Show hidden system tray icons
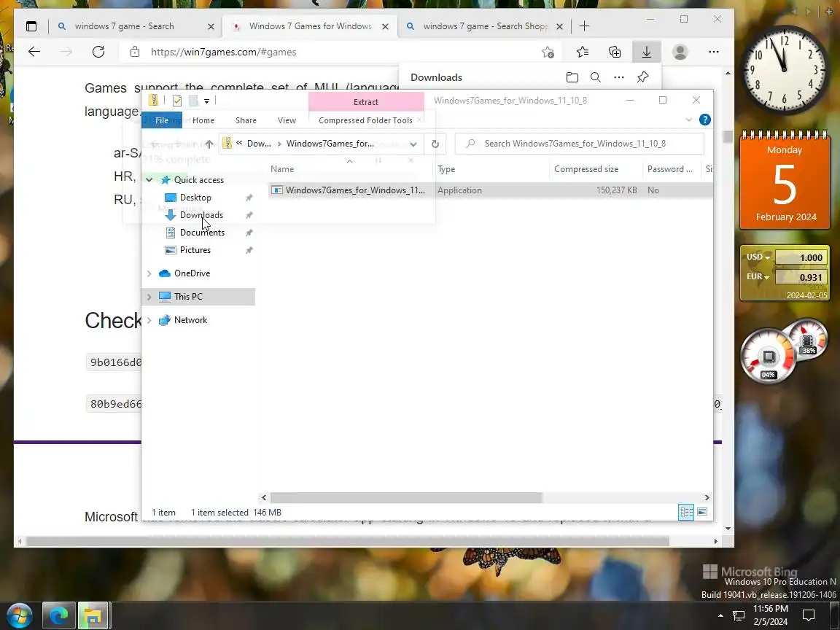The image size is (840, 630). (x=720, y=615)
